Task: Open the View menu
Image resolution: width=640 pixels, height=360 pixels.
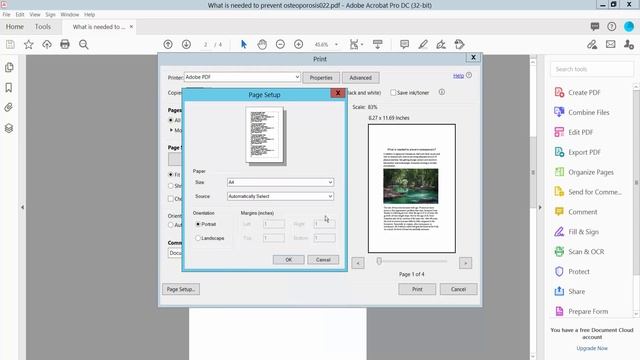Action: [35, 14]
